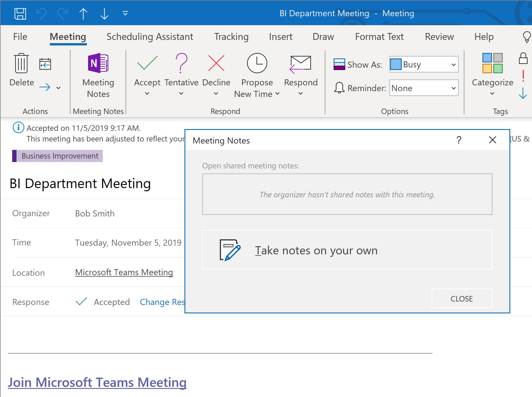532x397 pixels.
Task: Open the File tab
Action: point(20,37)
